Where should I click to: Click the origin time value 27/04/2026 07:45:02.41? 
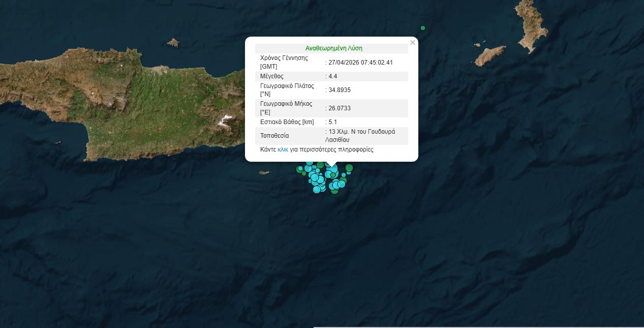360,63
